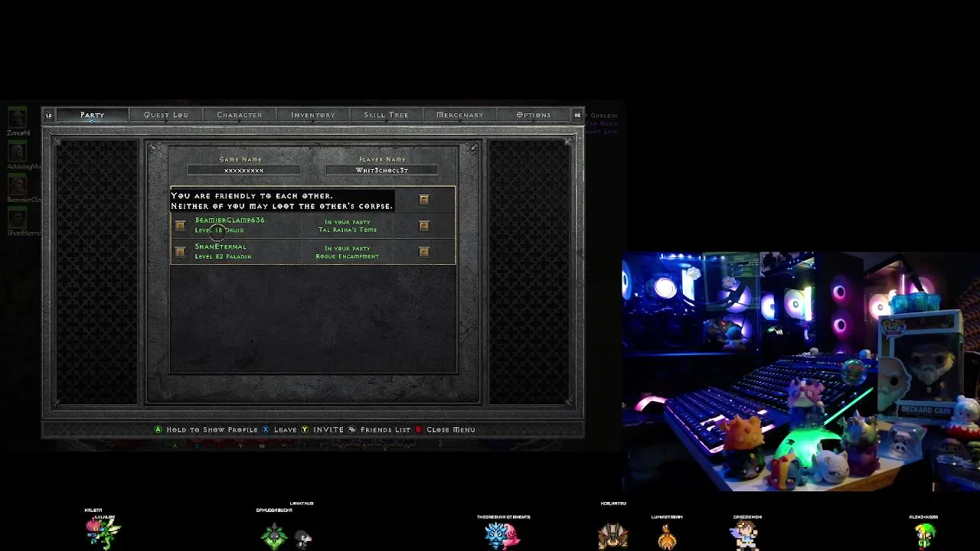Switch to the Party tab
The height and width of the screenshot is (551, 980).
92,115
